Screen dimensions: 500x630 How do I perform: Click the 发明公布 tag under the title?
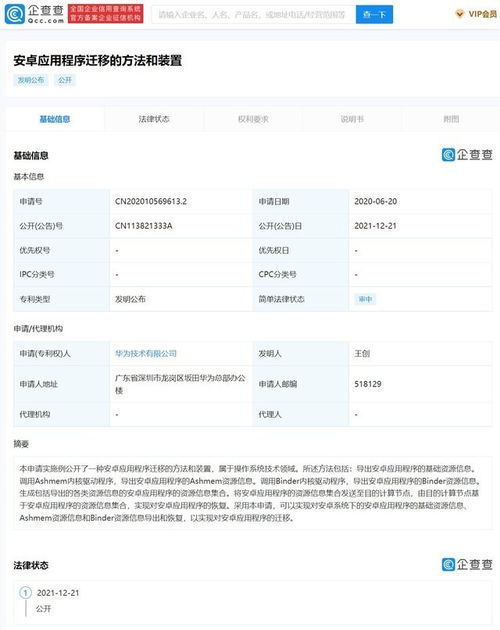[x=31, y=80]
